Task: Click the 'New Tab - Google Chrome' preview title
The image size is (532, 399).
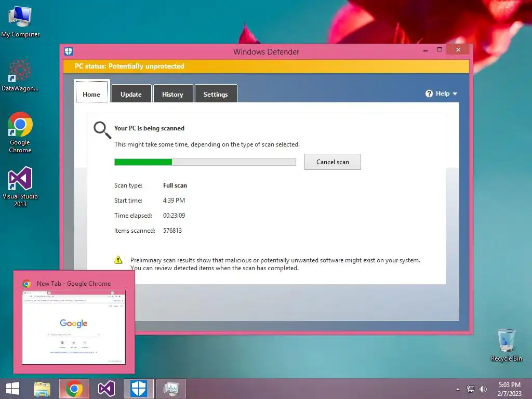Action: pos(74,284)
